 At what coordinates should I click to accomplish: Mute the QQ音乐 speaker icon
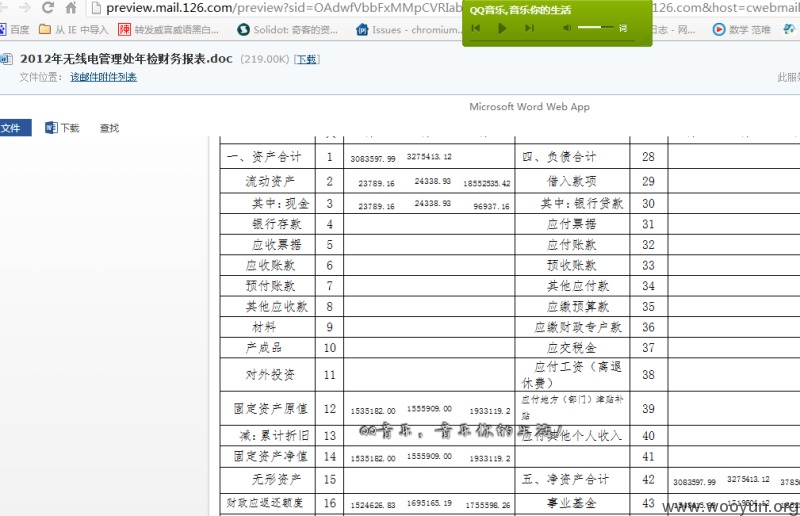[x=567, y=28]
